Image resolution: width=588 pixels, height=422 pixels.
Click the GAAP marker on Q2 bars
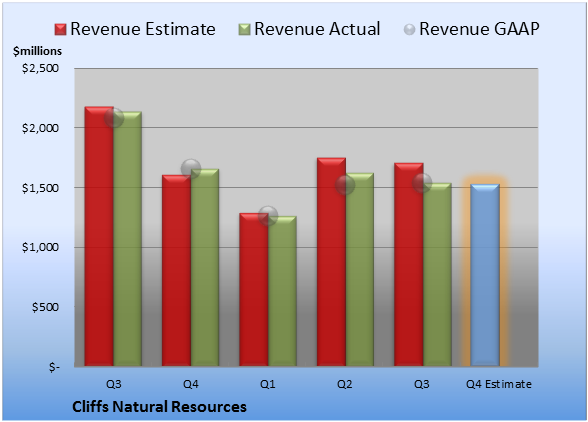345,185
